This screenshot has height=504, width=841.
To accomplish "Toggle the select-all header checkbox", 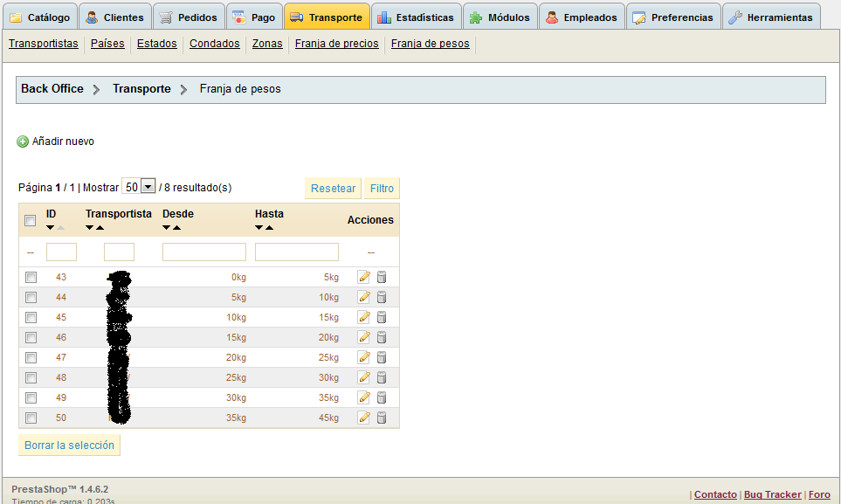I will [x=31, y=221].
